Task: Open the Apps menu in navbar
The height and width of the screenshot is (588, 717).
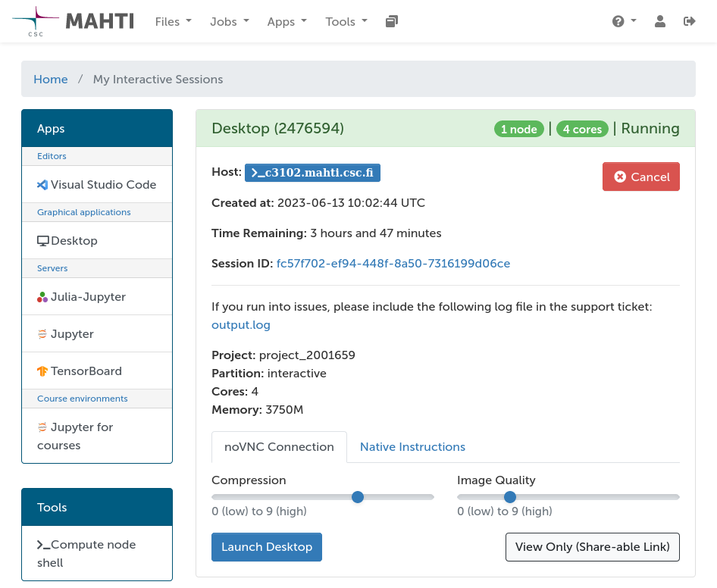Action: coord(286,22)
